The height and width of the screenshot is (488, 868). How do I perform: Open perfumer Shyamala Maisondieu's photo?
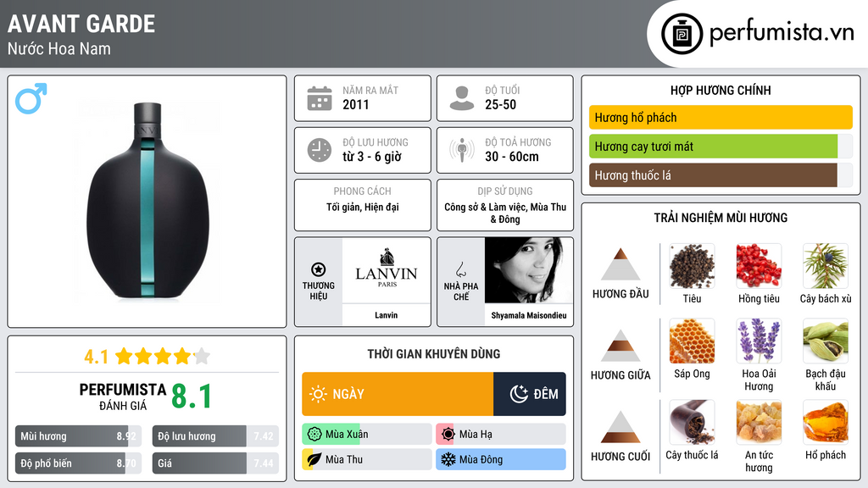pos(529,270)
